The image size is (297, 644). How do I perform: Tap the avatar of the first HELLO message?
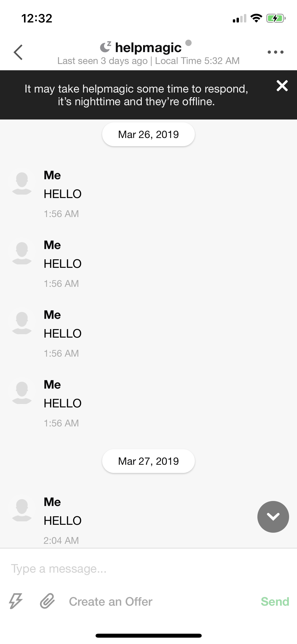tap(22, 183)
